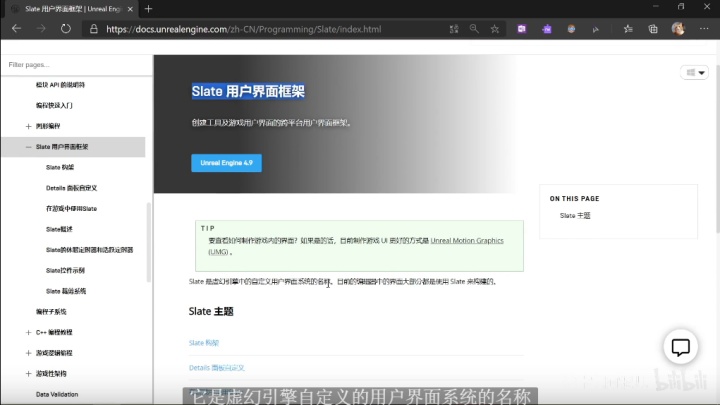
Task: Click the sidebar vertical scrollbar
Action: pos(148,242)
